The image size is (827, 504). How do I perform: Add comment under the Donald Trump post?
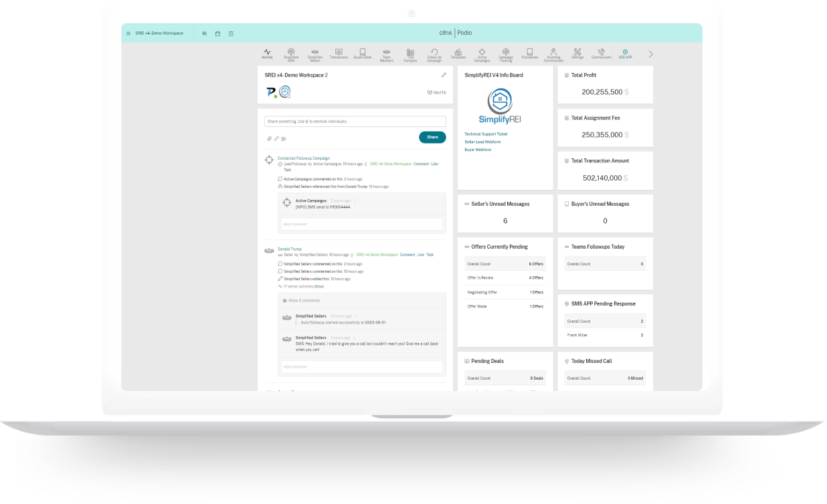[361, 367]
